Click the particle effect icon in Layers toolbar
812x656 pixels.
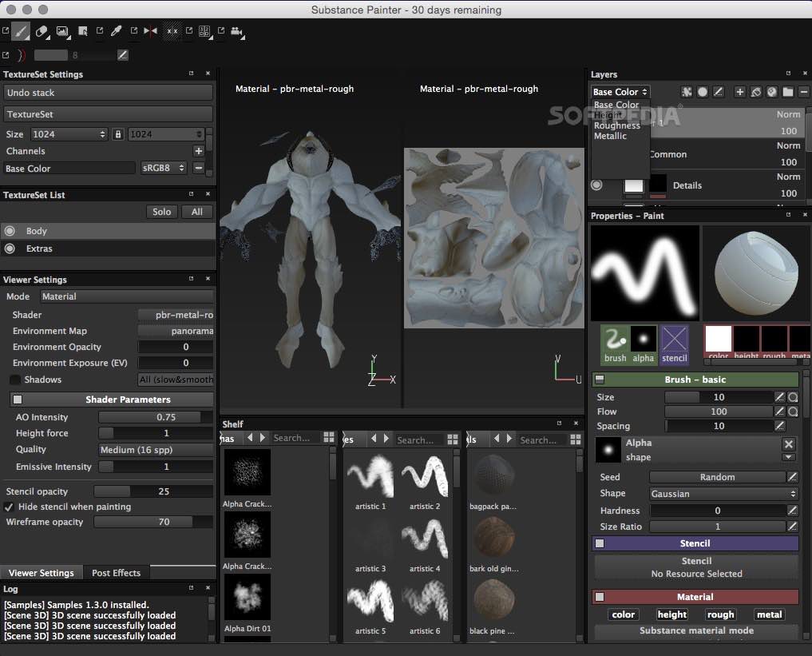click(687, 92)
